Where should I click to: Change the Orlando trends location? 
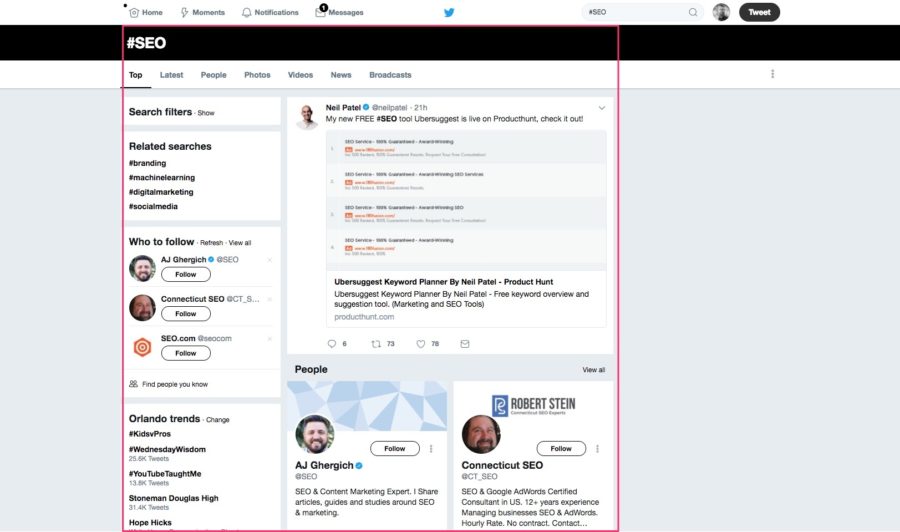[218, 420]
